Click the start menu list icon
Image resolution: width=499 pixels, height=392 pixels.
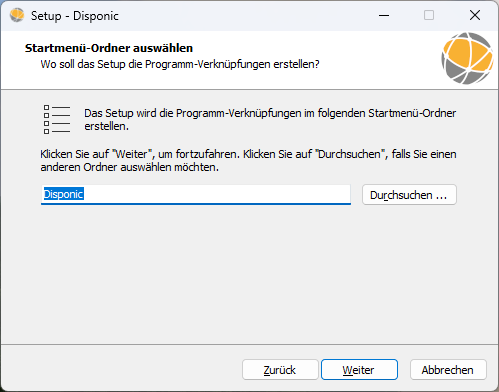coord(57,119)
